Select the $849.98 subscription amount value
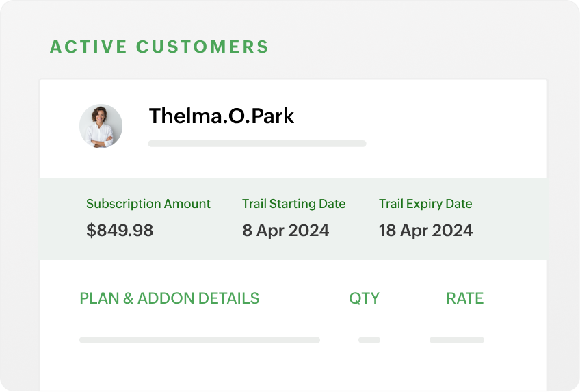The image size is (580, 392). pyautogui.click(x=120, y=231)
